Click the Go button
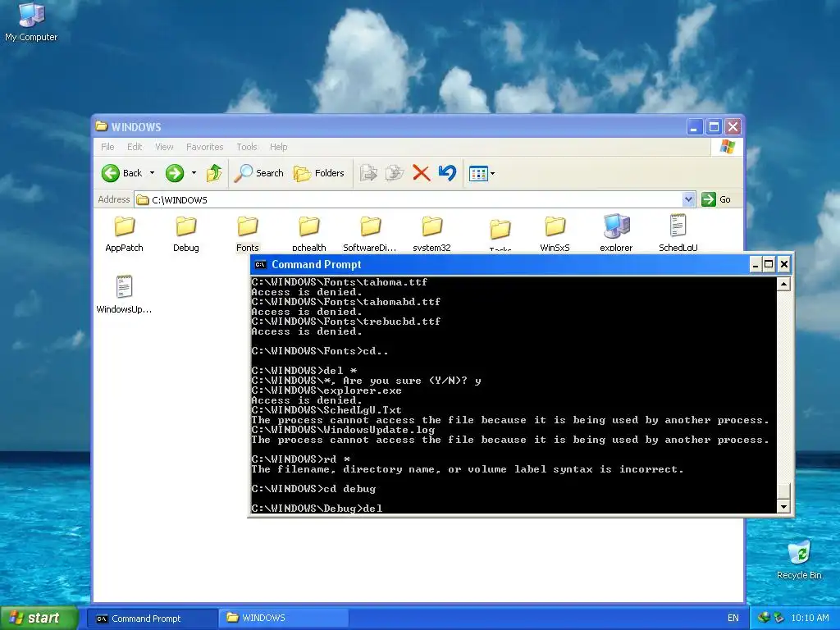 pyautogui.click(x=717, y=199)
